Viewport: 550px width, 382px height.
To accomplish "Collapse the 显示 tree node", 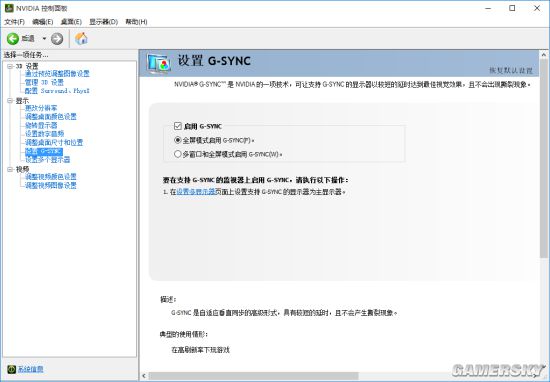I will pos(10,101).
